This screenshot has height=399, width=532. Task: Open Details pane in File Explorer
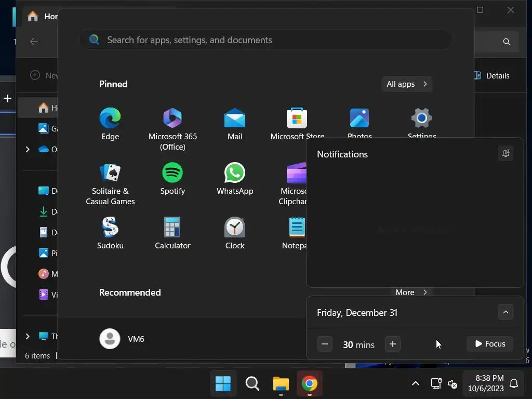(x=491, y=75)
